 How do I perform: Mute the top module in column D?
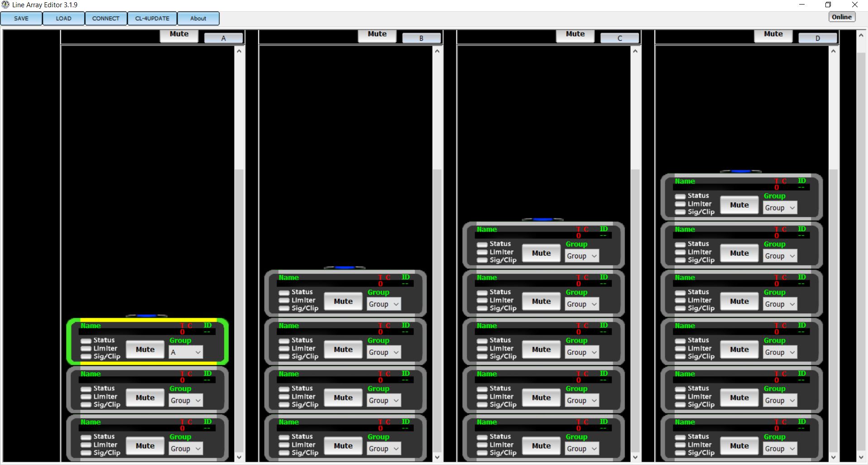tap(739, 205)
